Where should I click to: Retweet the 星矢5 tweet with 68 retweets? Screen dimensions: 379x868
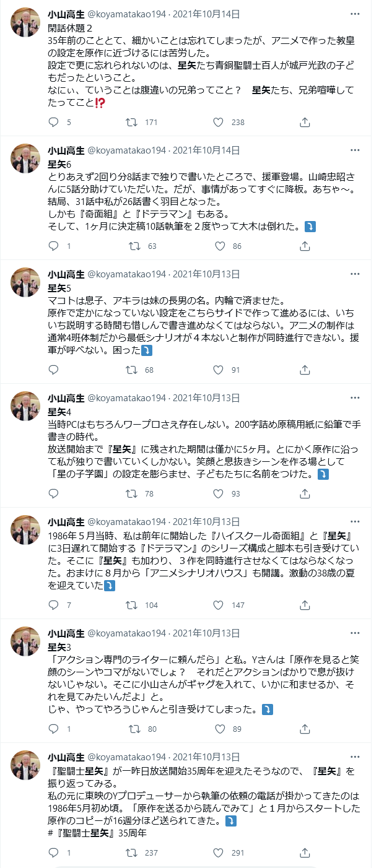coord(131,370)
